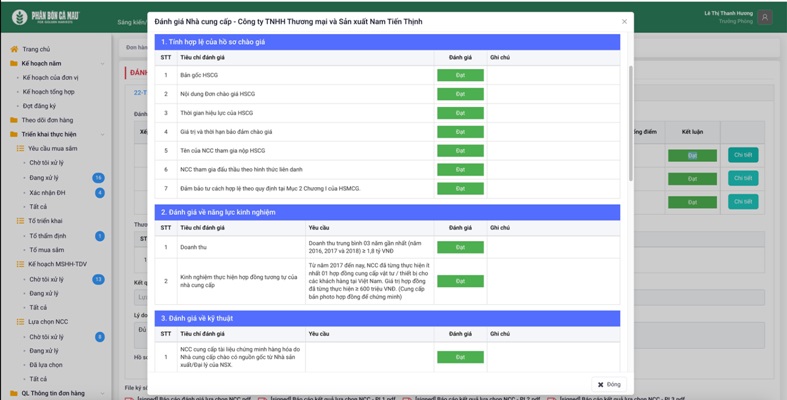Click the Phân Bón Cà Mau logo
This screenshot has width=787, height=400.
tap(46, 17)
